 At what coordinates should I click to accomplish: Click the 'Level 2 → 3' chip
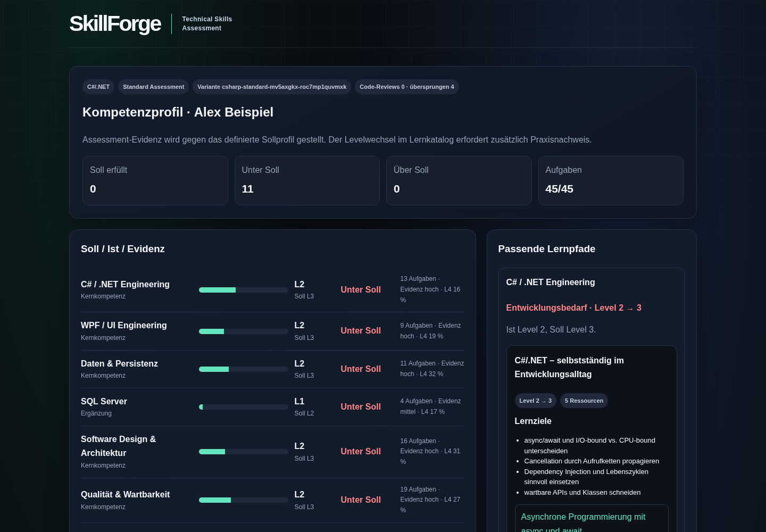[x=535, y=401]
